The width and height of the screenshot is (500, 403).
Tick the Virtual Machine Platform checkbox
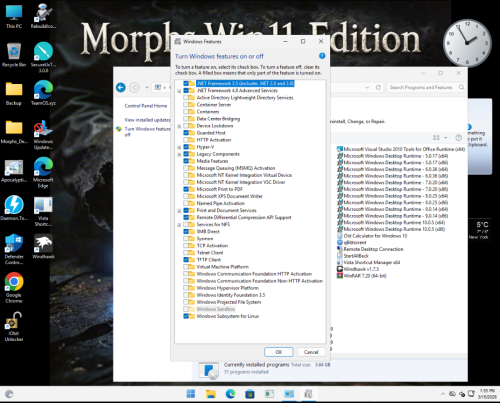coord(186,267)
